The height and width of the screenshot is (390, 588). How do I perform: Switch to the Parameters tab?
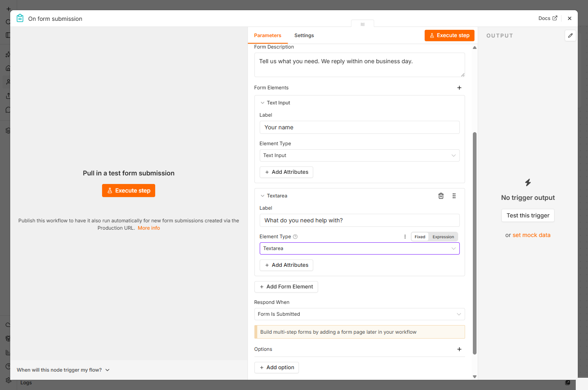(267, 35)
